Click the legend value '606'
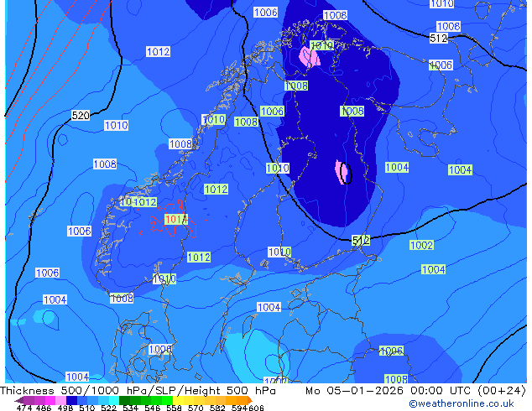The height and width of the screenshot is (411, 532). pos(255,408)
